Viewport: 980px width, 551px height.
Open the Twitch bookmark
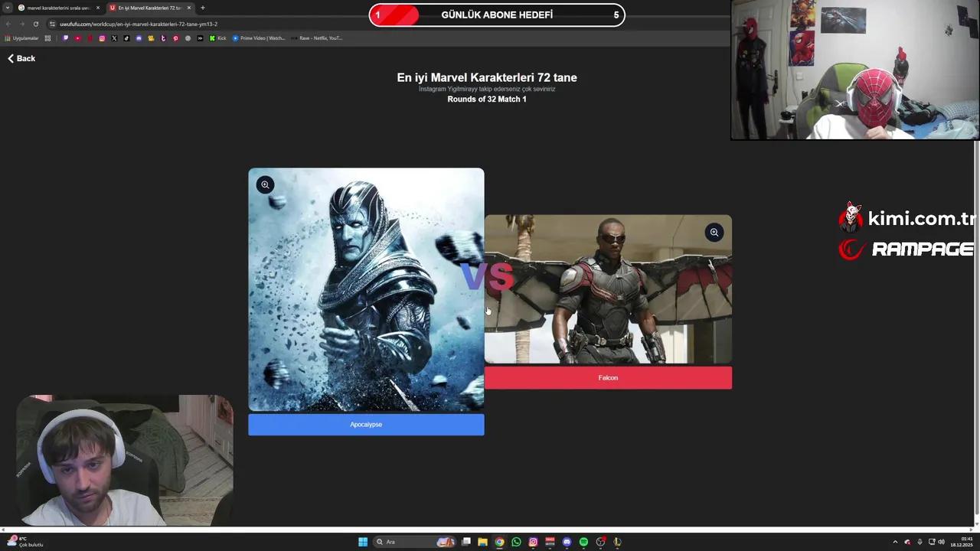pos(65,37)
